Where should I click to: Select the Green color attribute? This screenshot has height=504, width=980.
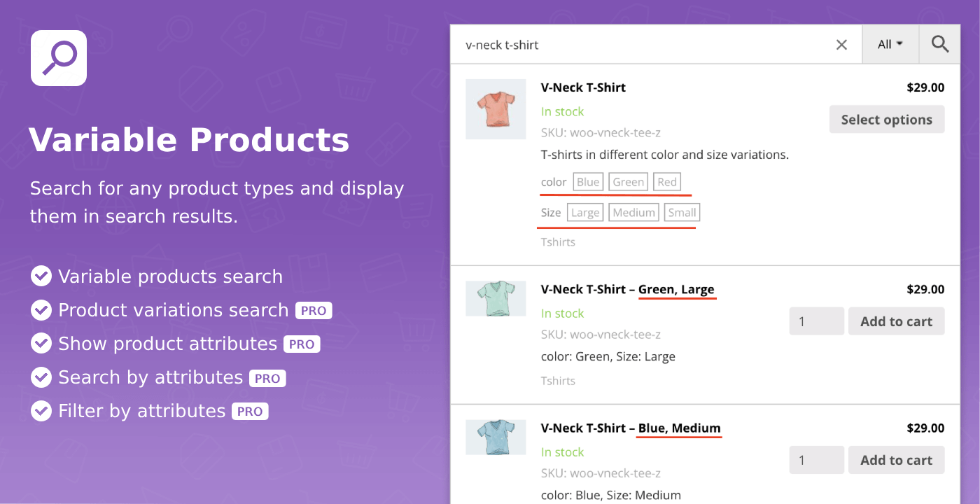tap(628, 182)
